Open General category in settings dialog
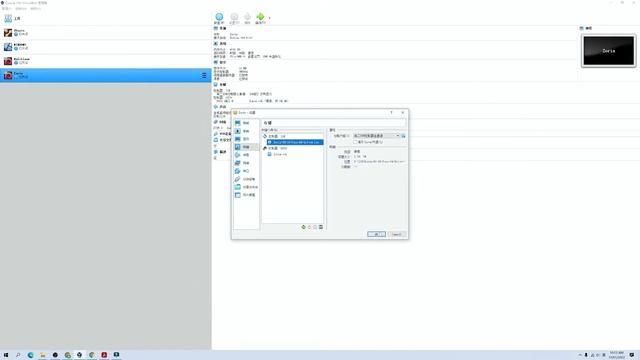This screenshot has height=360, width=640. (246, 123)
